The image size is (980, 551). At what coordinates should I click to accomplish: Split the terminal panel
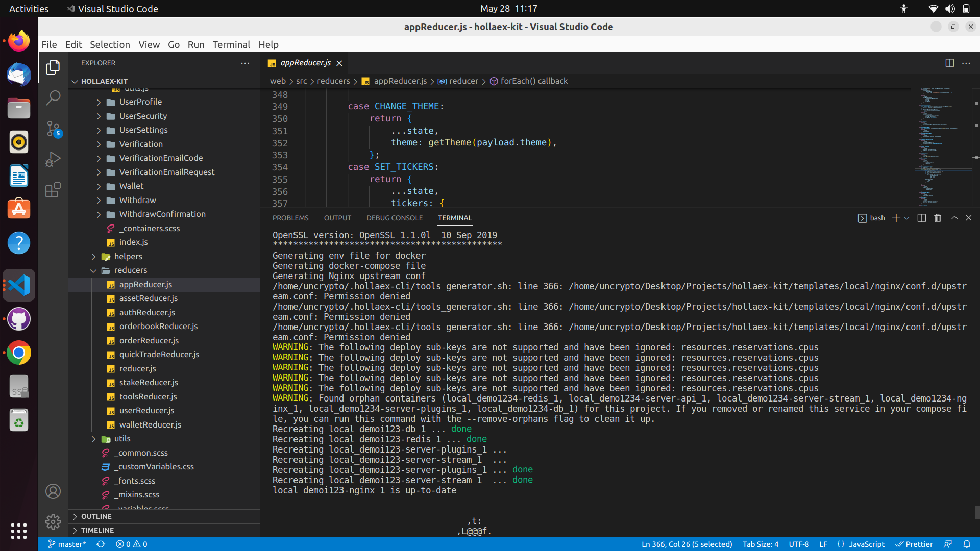pos(921,218)
